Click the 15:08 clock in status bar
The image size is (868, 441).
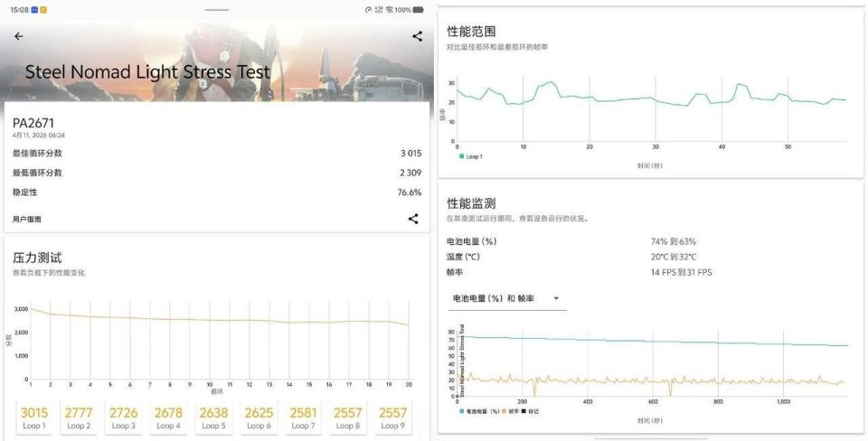[x=19, y=10]
